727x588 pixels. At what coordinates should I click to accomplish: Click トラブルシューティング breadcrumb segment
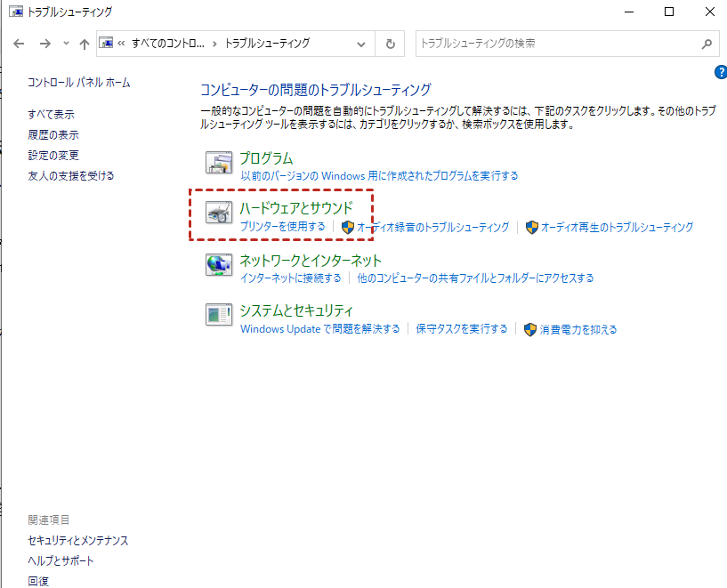[268, 44]
